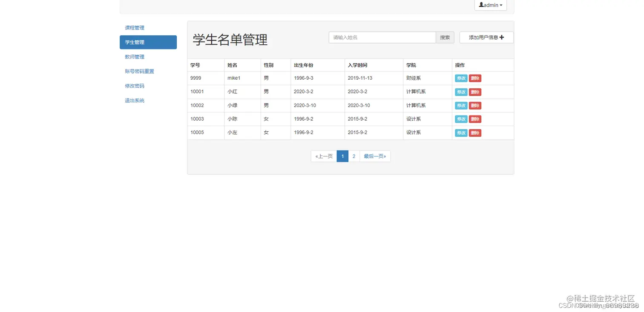Select page 1 in pagination
Screen dimensions: 644x312
342,156
